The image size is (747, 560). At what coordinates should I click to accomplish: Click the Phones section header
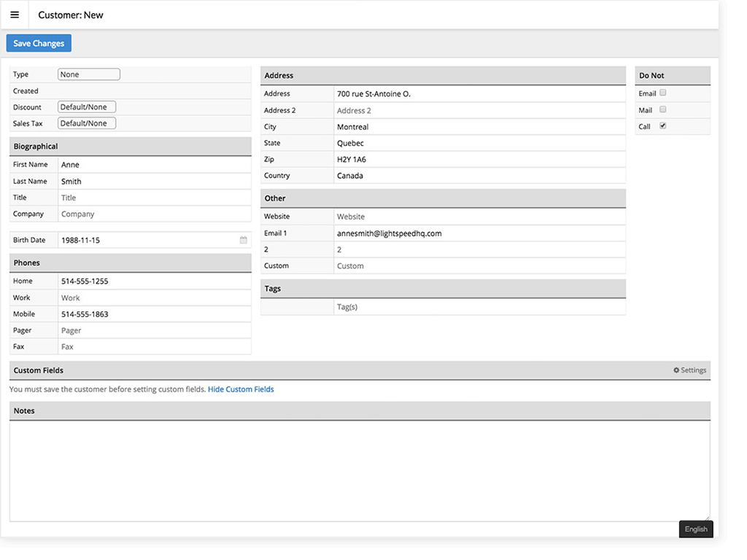point(130,262)
